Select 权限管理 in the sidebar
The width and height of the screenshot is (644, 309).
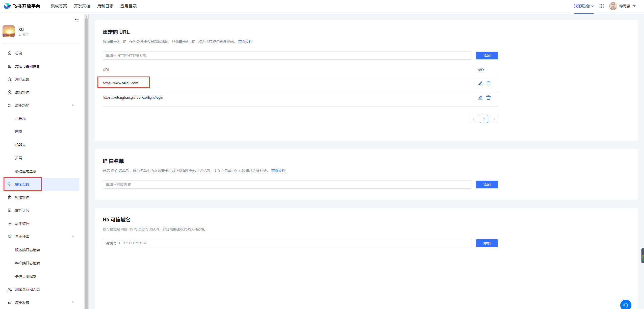[22, 197]
